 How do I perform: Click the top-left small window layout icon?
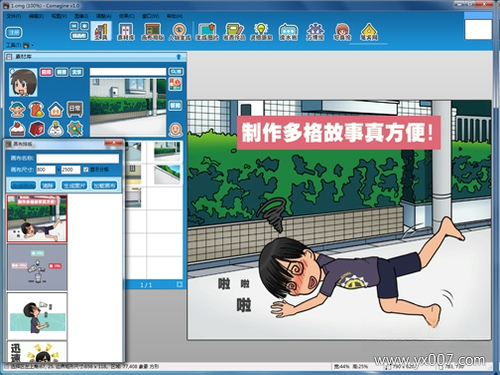click(74, 26)
